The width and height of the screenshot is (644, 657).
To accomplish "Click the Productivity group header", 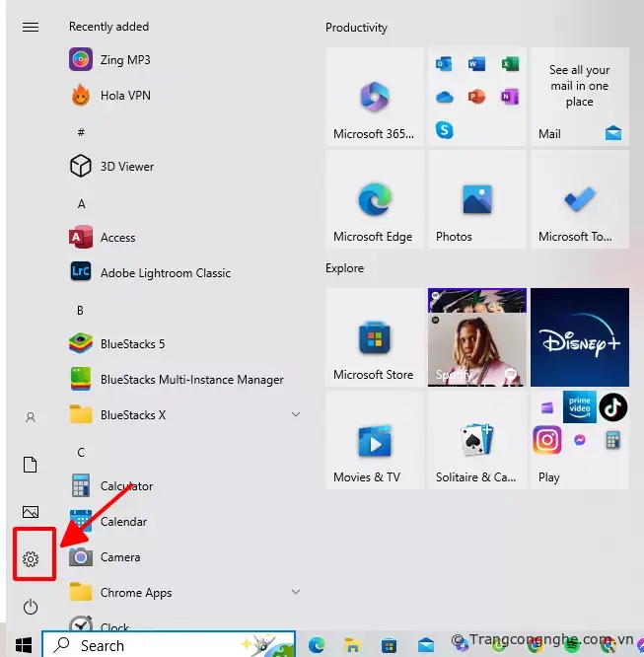I will click(356, 28).
